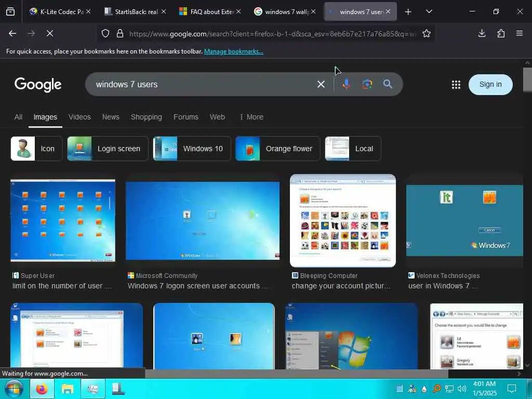
Task: Open Firefox from the taskbar
Action: coord(42,389)
